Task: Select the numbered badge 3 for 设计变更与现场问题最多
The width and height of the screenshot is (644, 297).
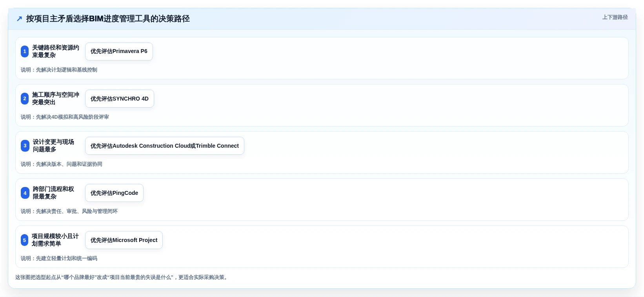Action: pyautogui.click(x=25, y=146)
